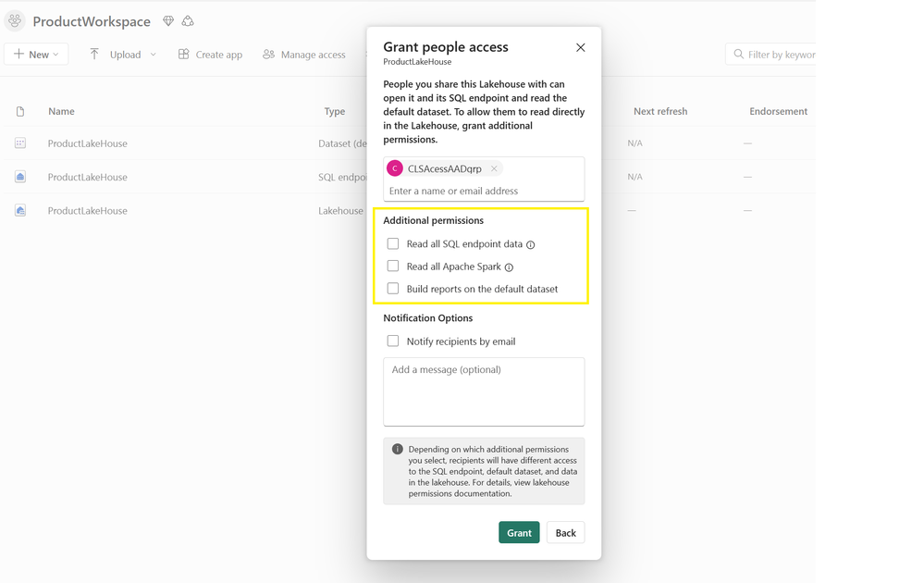
Task: Click info icon next to Read all Apache Spark
Action: coord(509,267)
